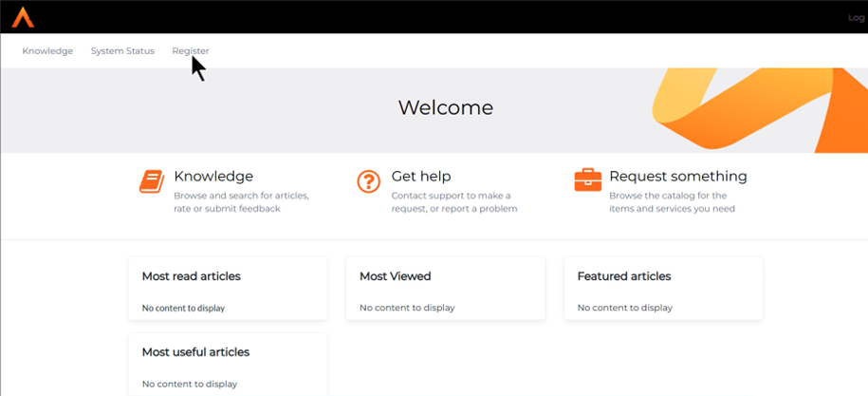This screenshot has height=396, width=868.
Task: Click "Browse the catalog" description text
Action: point(668,196)
